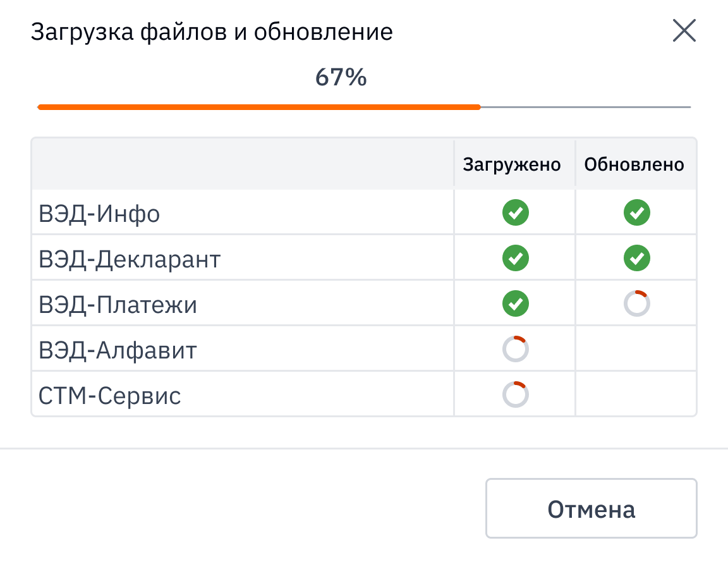Viewport: 728px width, 569px height.
Task: Click the loading spinner for СТМ-Сервис
Action: click(515, 394)
